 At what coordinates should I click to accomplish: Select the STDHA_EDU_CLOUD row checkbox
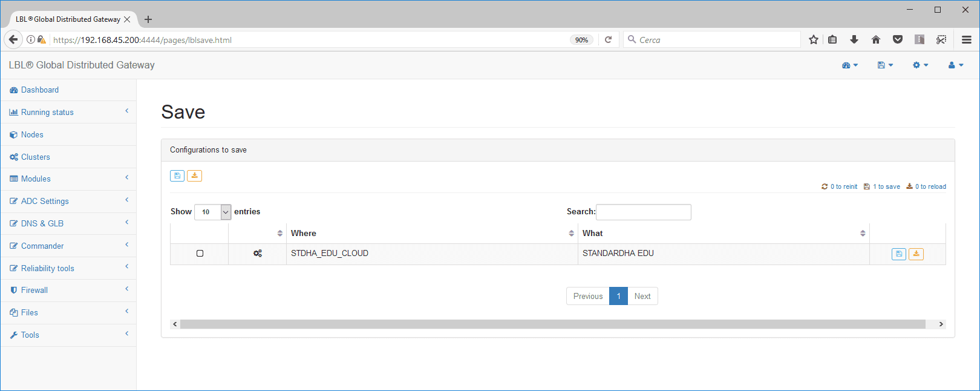[200, 254]
